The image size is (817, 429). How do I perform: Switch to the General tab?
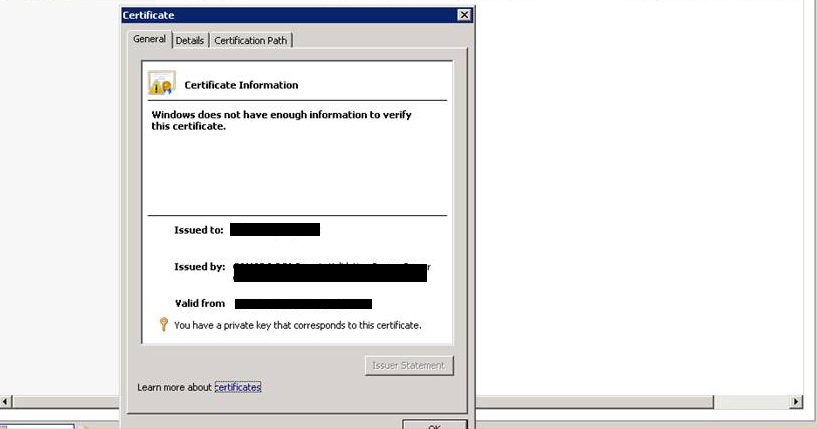pyautogui.click(x=149, y=39)
